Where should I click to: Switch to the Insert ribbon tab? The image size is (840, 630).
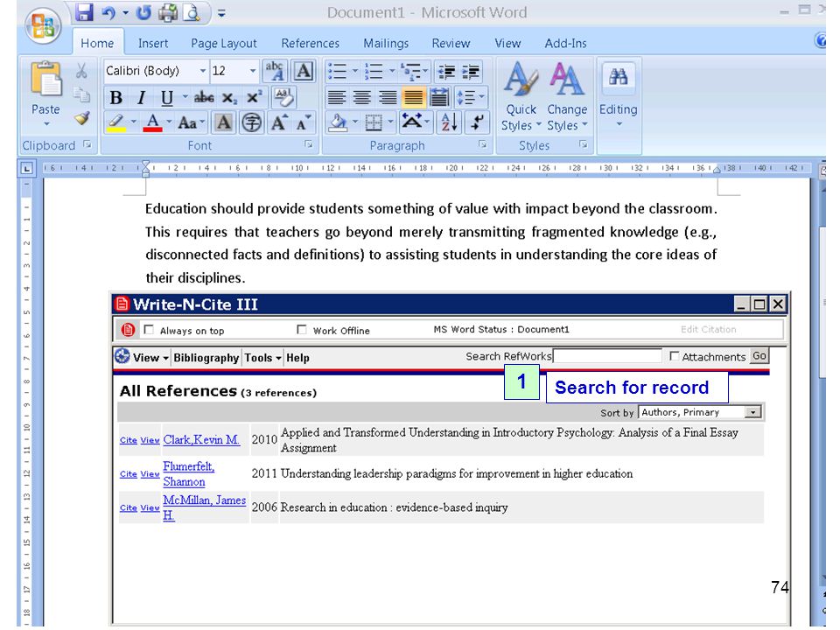coord(152,44)
